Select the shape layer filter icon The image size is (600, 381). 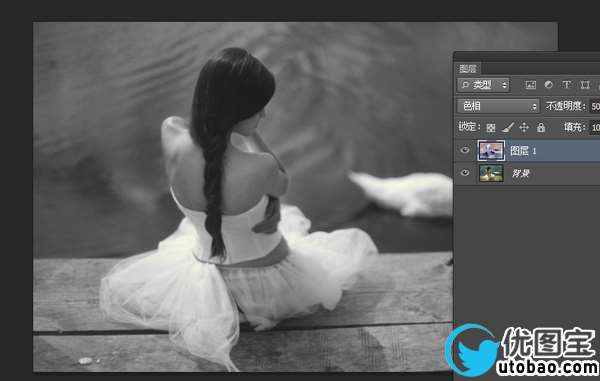pos(585,85)
